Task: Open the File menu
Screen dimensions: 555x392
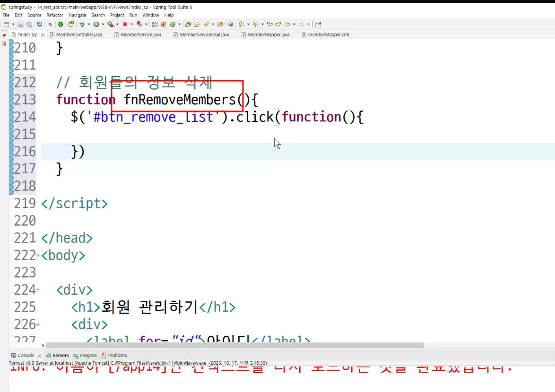Action: (x=6, y=15)
